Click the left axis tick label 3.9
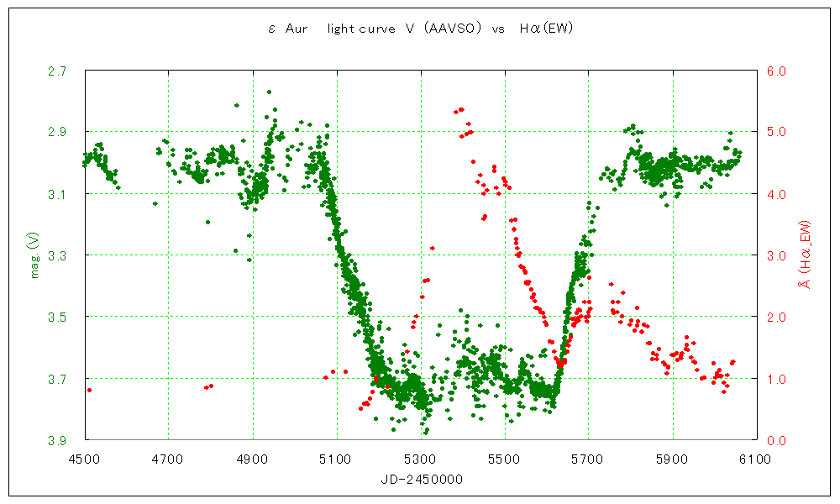This screenshot has height=504, width=840. click(x=57, y=440)
